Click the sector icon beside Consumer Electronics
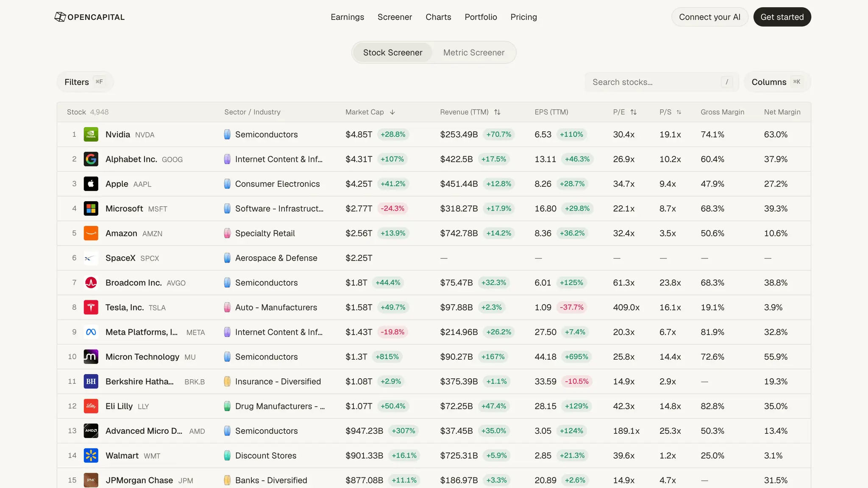The width and height of the screenshot is (868, 488). 227,184
